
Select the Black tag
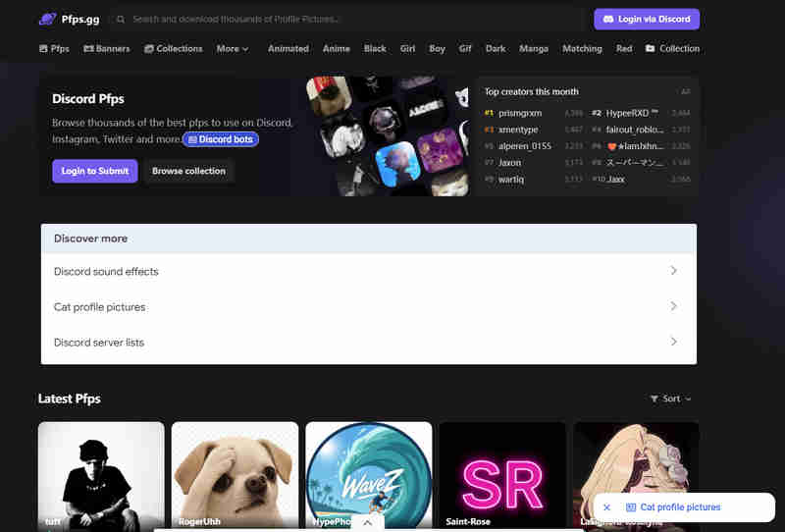pos(375,49)
